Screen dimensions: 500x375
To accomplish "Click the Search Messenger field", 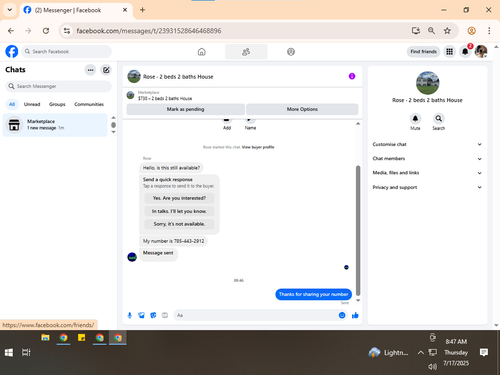I will point(59,86).
